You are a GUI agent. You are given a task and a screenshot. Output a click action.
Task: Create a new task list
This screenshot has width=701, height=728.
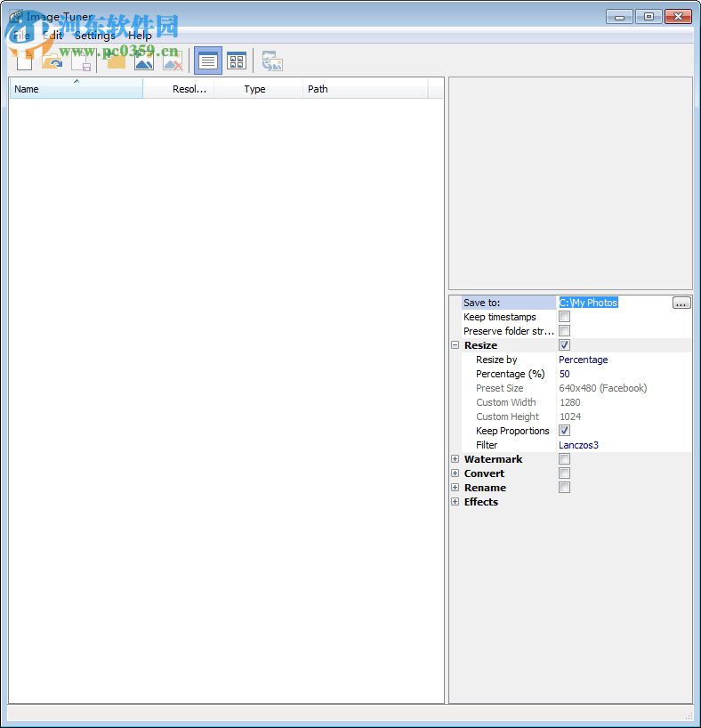[x=24, y=61]
